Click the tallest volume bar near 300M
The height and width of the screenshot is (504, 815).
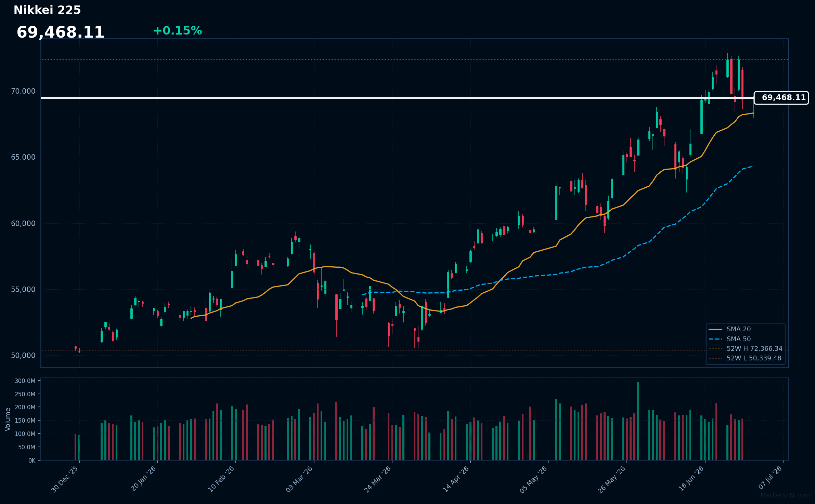point(638,421)
